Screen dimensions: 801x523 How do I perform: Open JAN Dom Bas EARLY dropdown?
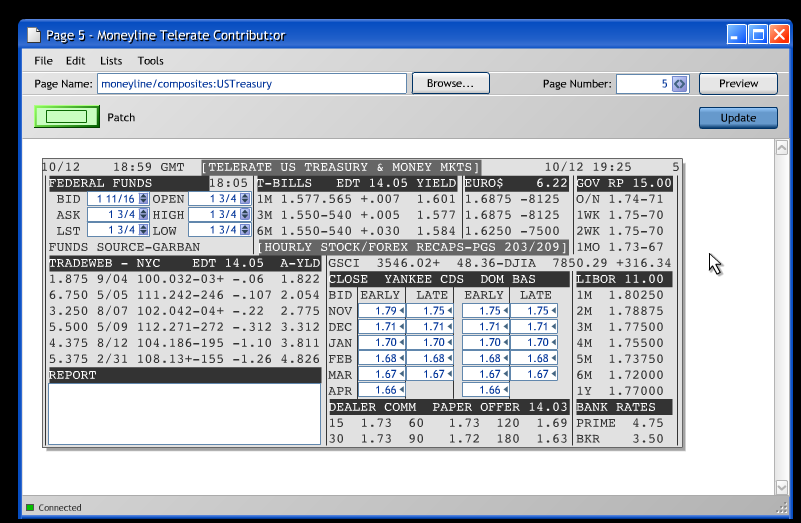click(505, 342)
